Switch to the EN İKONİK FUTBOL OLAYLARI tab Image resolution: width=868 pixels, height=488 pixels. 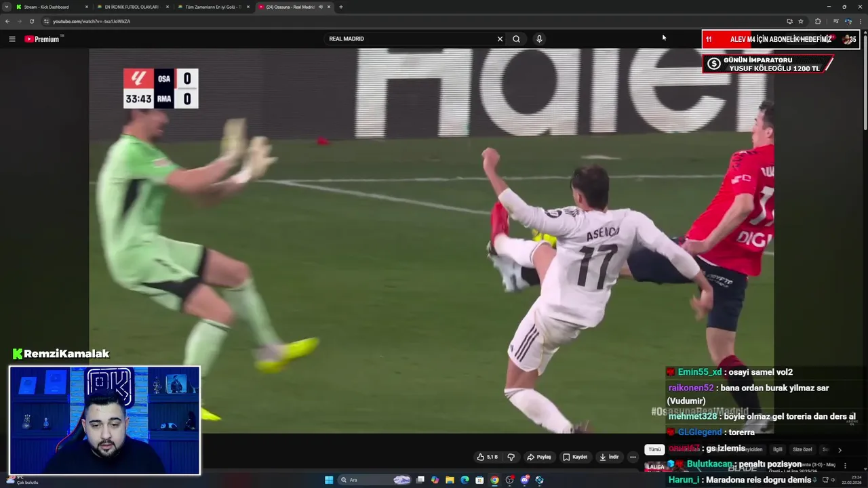132,7
